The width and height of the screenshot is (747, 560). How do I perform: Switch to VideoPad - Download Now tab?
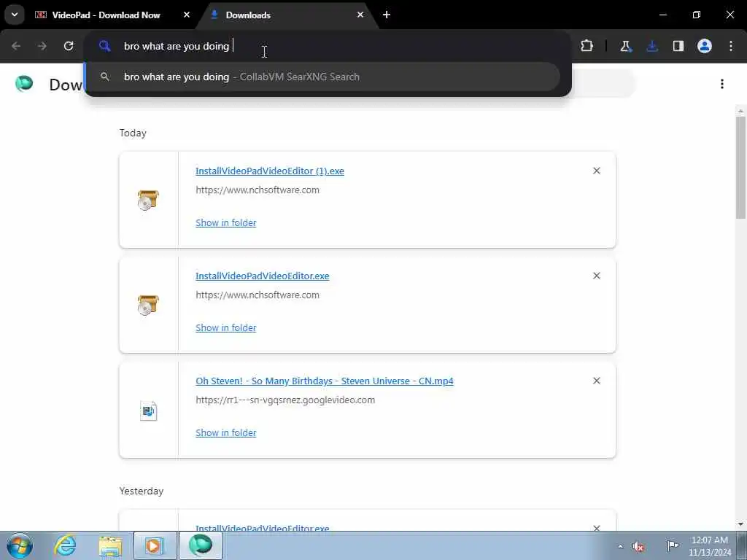point(105,15)
